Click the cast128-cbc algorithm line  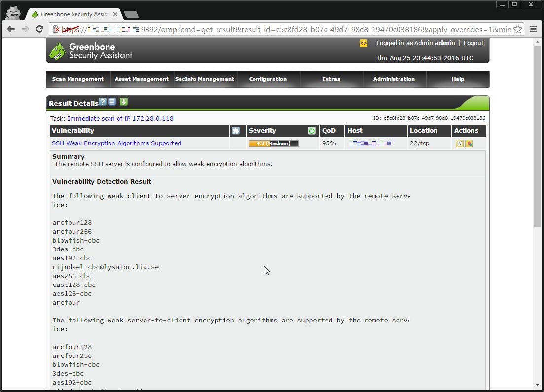coord(74,285)
